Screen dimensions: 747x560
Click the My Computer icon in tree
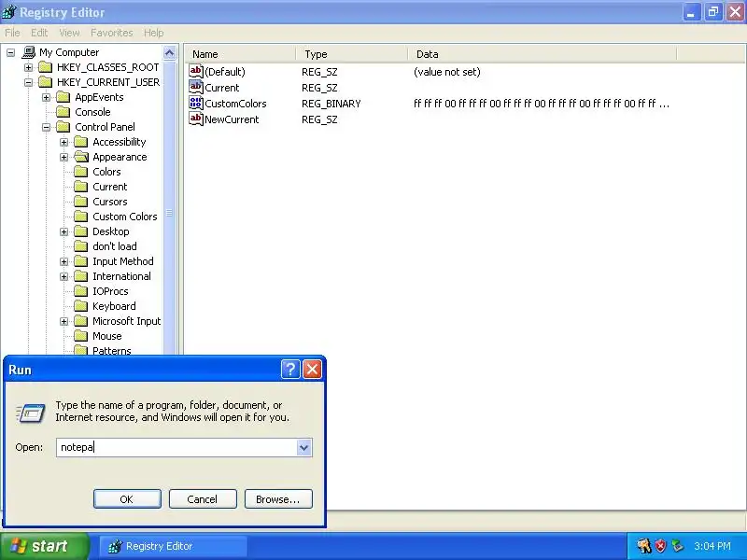[x=29, y=52]
